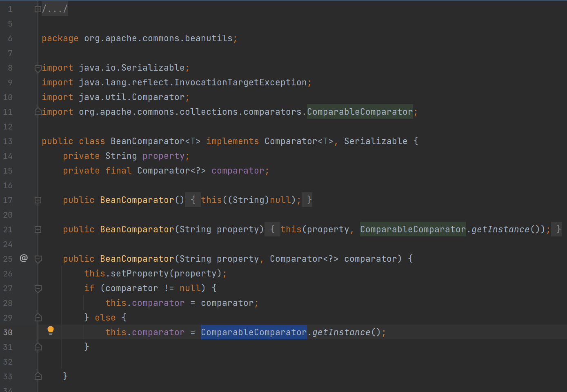The image size is (567, 392).
Task: Click this((String)null) call on line 17
Action: pyautogui.click(x=248, y=200)
